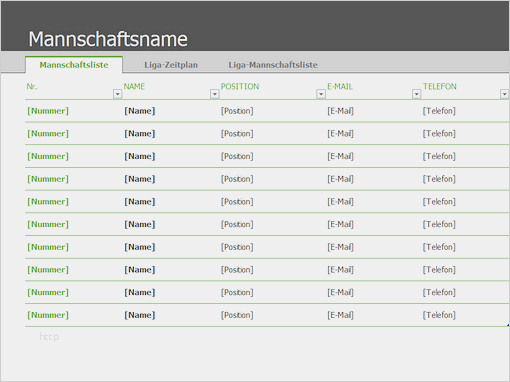Select the second row [Position] cell
The width and height of the screenshot is (510, 382).
pyautogui.click(x=237, y=134)
